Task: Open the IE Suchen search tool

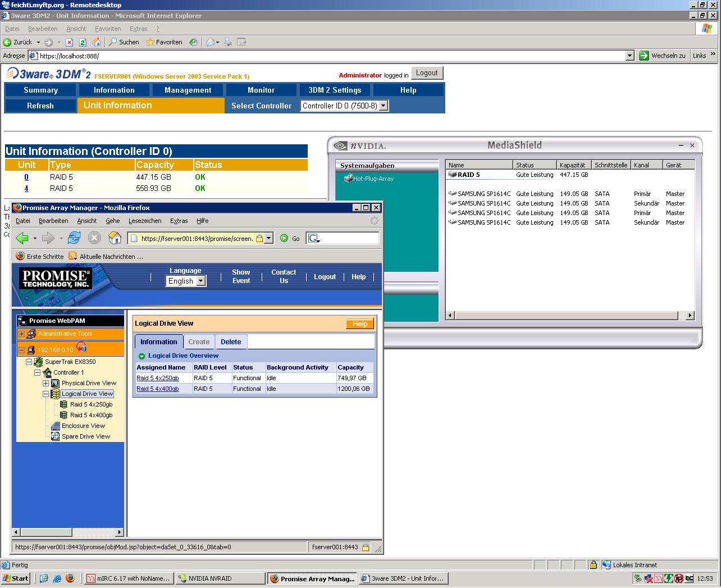Action: tap(124, 42)
